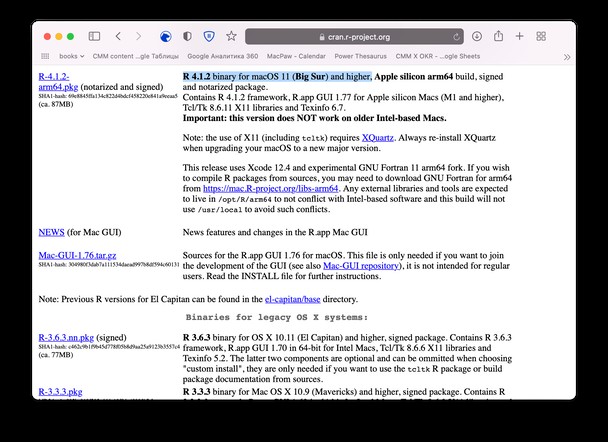The height and width of the screenshot is (442, 608).
Task: Open mac.R-project.org/libs-arm64 link
Action: [271, 188]
